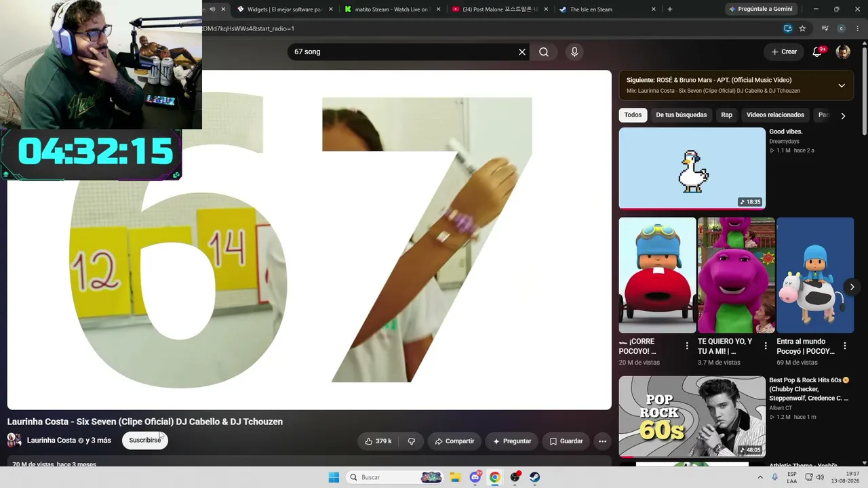Viewport: 868px width, 488px height.
Task: Open File Explorer from the taskbar
Action: (455, 477)
